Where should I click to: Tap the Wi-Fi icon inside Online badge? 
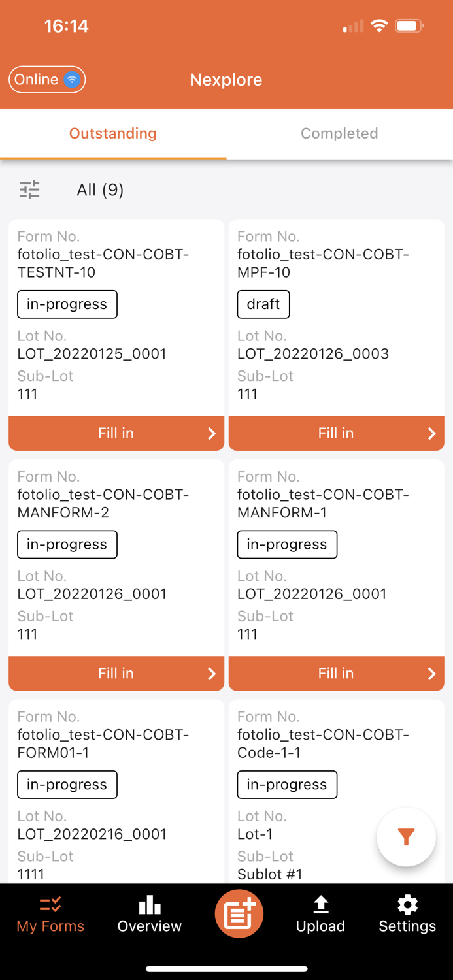pyautogui.click(x=71, y=79)
